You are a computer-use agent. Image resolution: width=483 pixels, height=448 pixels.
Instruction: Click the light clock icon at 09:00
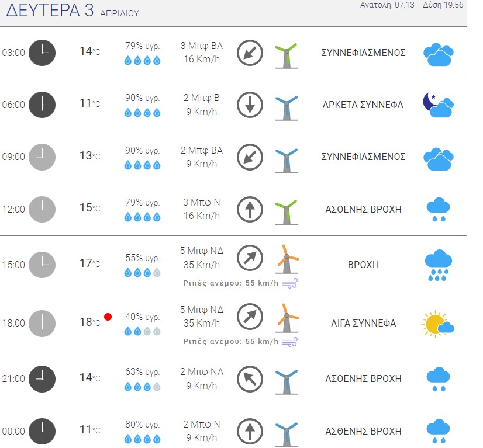(42, 157)
